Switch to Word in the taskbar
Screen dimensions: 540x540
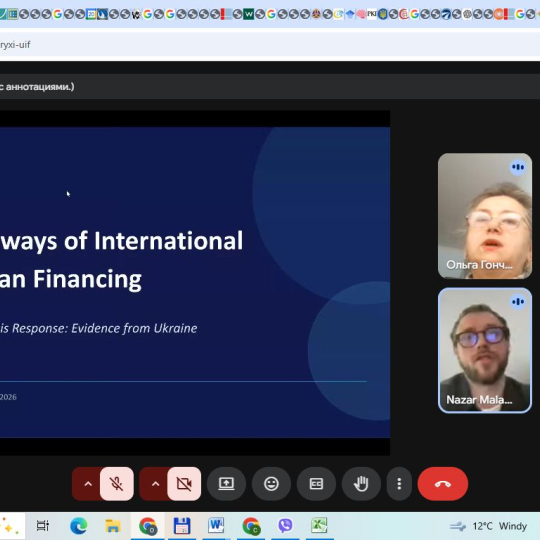216,526
